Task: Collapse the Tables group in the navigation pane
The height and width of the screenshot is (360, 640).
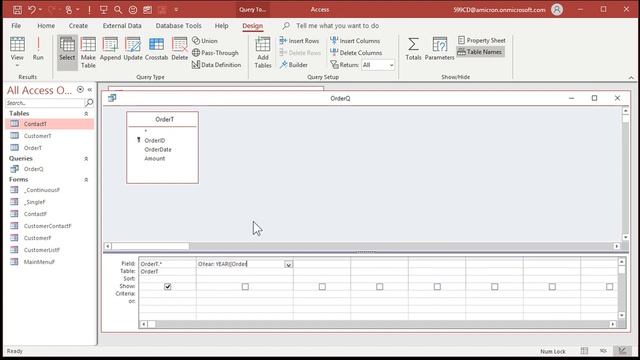Action: [x=86, y=113]
